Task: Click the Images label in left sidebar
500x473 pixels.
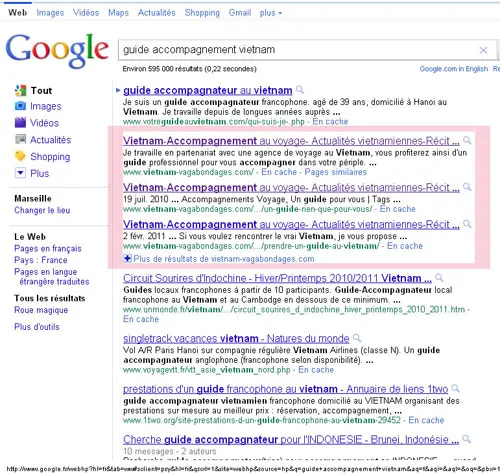Action: pyautogui.click(x=46, y=106)
